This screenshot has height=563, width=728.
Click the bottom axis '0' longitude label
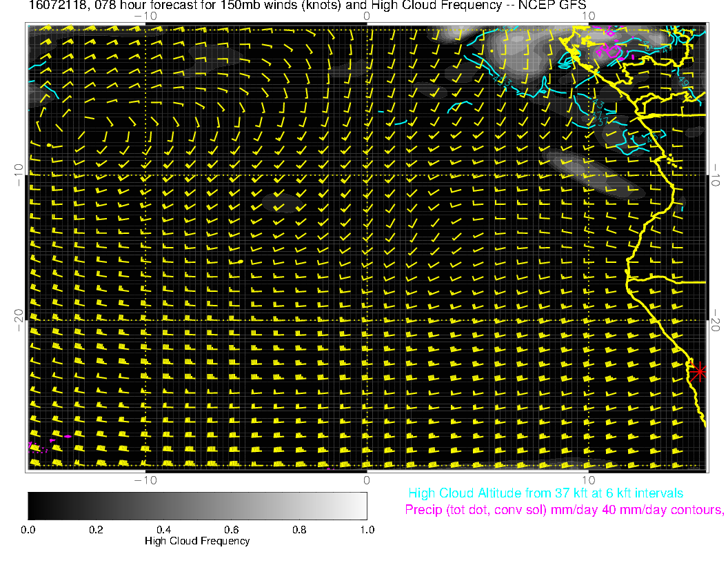point(367,480)
